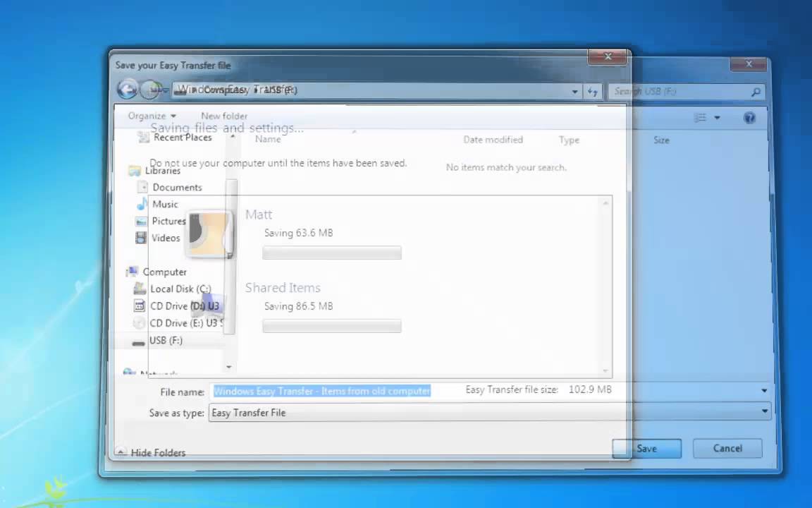Click the CD Drive (E:) U3 disc icon
This screenshot has width=812, height=508.
tap(139, 323)
